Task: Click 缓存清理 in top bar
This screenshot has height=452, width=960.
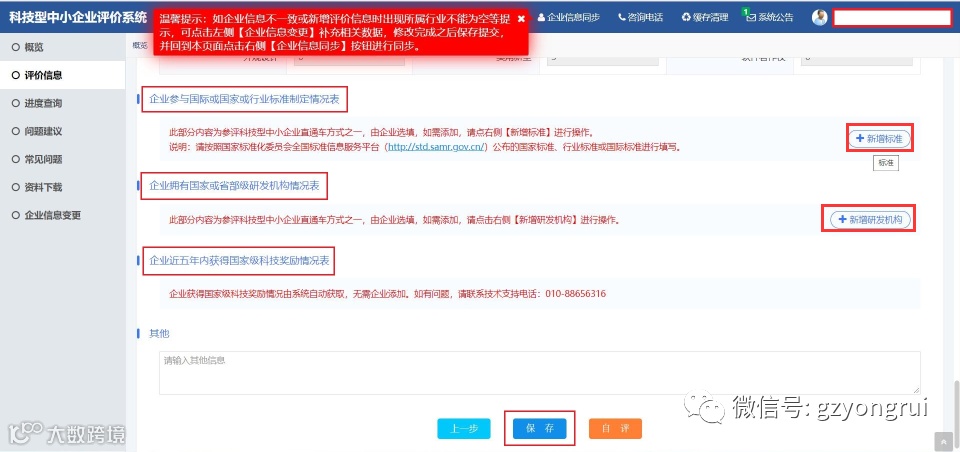Action: click(706, 18)
